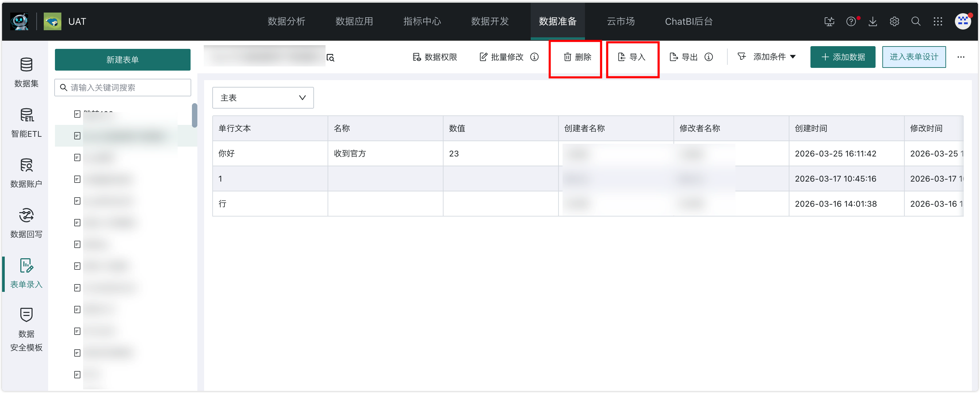Expand the 添加条件 filter dropdown

coord(767,57)
